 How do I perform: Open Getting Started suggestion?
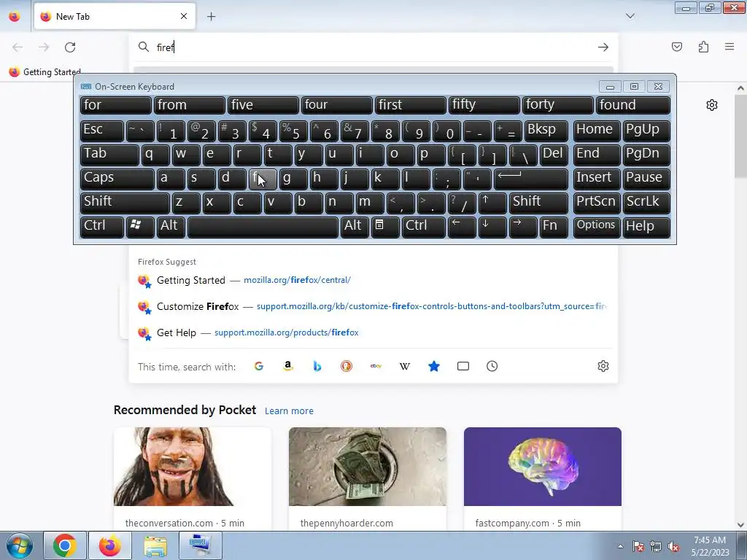(373, 280)
